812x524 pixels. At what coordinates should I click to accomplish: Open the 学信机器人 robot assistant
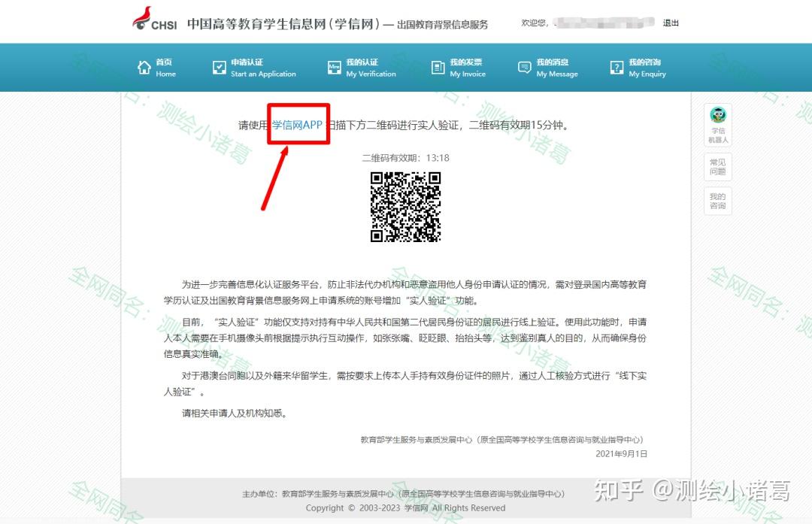718,125
